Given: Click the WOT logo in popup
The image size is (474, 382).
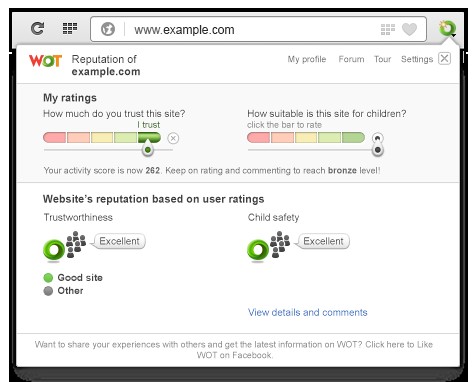Looking at the screenshot, I should [45, 61].
